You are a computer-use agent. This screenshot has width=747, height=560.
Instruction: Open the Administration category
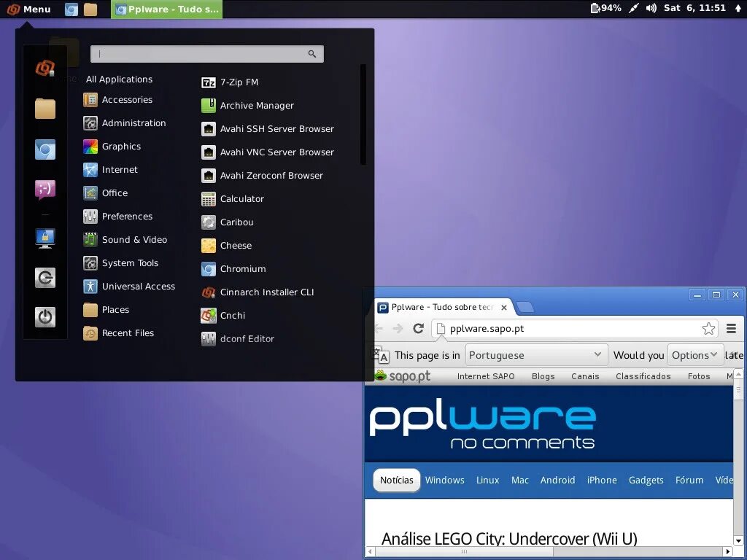125,122
